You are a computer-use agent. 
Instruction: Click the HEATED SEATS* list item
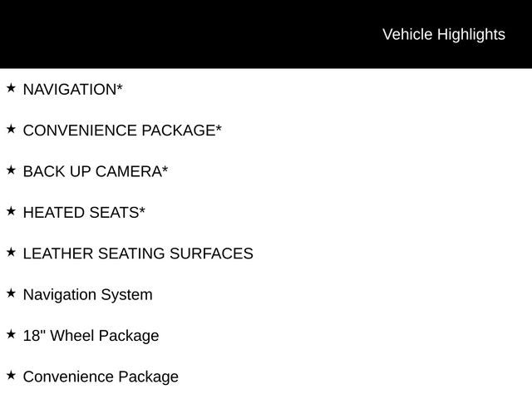tap(84, 213)
